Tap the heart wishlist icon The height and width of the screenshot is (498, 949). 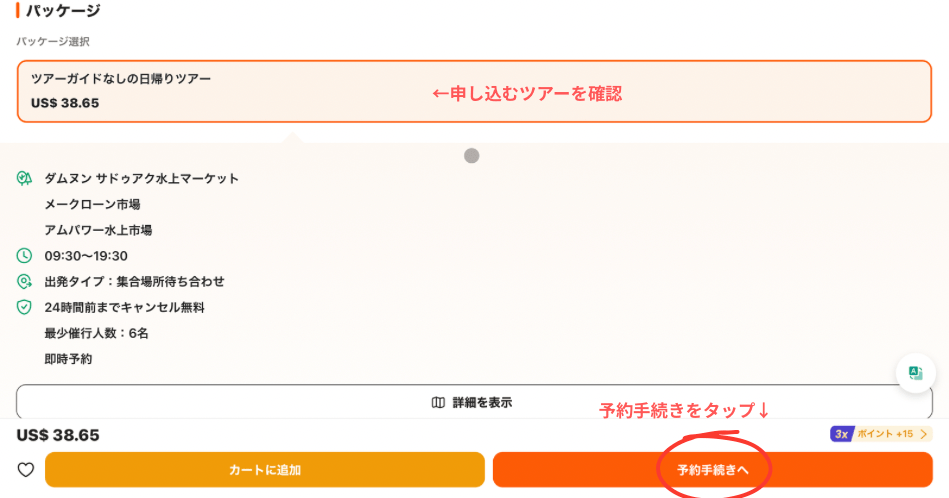coord(25,470)
